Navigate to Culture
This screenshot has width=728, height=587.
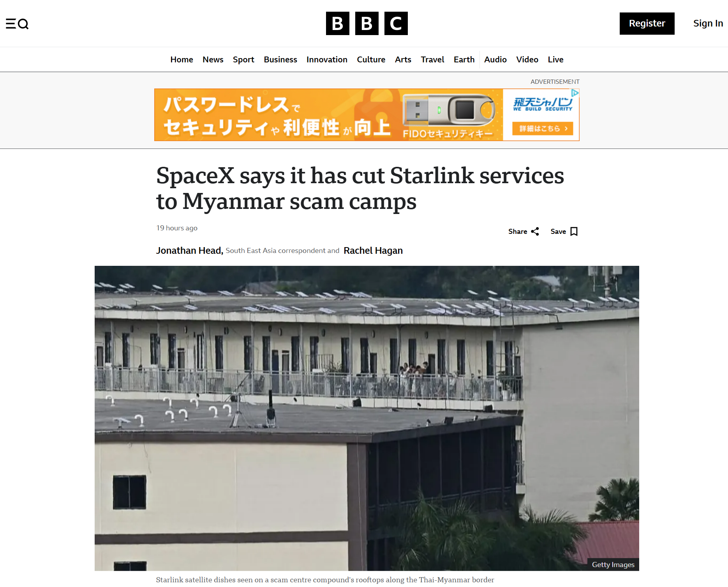371,60
